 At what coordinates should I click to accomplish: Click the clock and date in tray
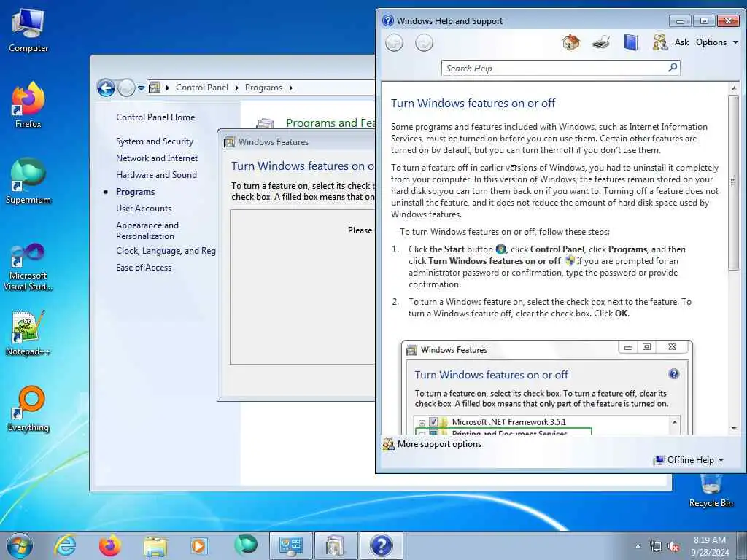(x=709, y=546)
